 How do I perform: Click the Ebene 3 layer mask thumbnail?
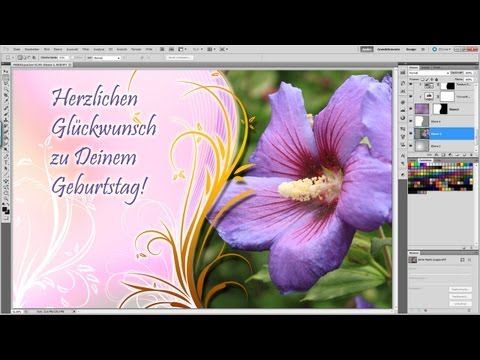pos(441,109)
